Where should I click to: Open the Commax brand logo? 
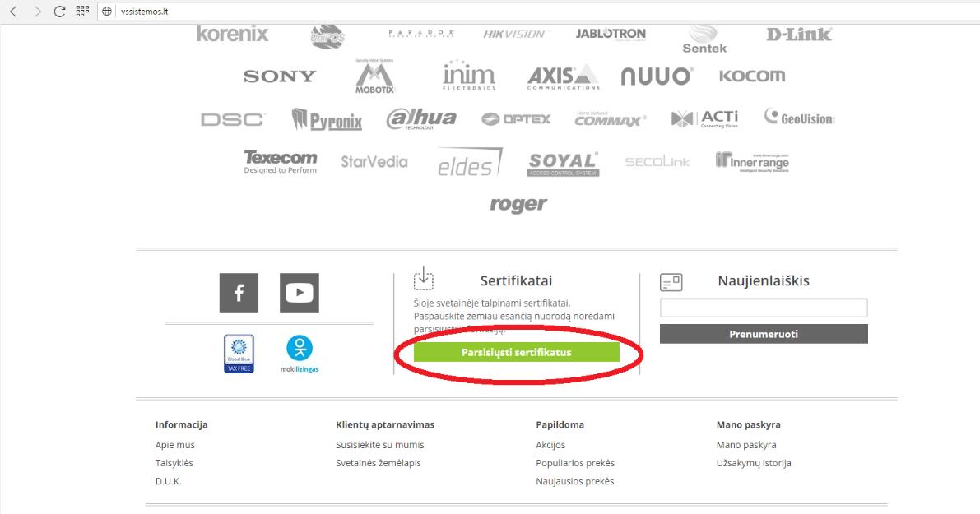point(610,119)
